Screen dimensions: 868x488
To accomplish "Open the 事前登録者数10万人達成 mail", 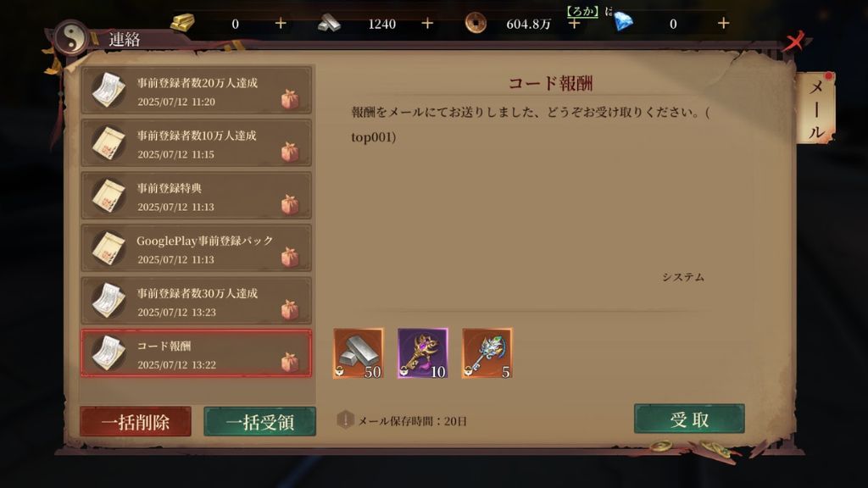I will [x=197, y=143].
